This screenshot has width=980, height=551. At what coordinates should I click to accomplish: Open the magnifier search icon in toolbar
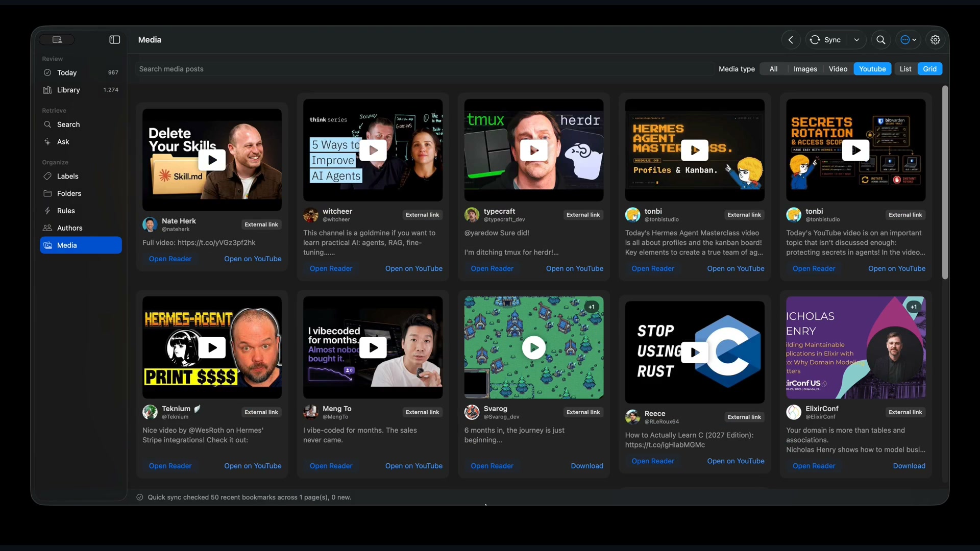coord(881,40)
